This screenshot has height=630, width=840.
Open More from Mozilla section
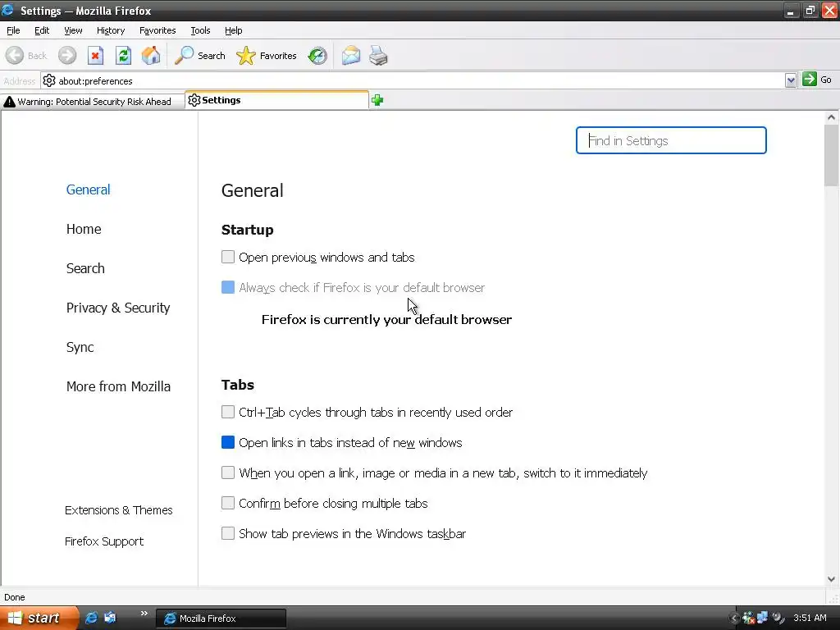click(118, 386)
